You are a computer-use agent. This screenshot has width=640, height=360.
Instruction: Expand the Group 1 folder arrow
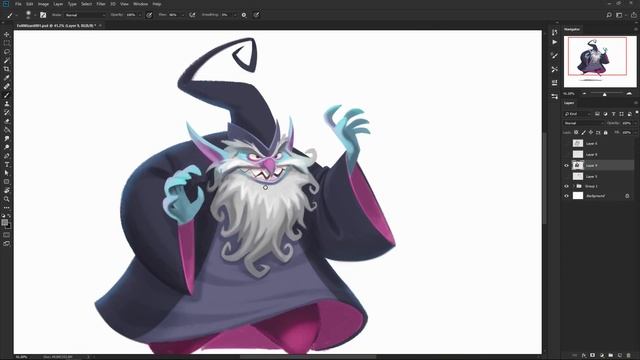pos(573,186)
